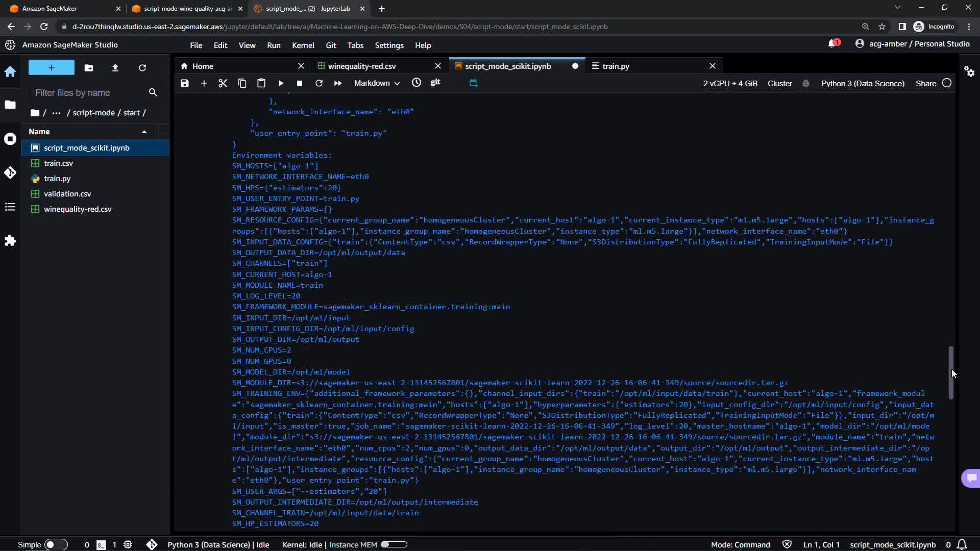This screenshot has width=980, height=551.
Task: Cut the selected cell with scissors icon
Action: click(223, 83)
